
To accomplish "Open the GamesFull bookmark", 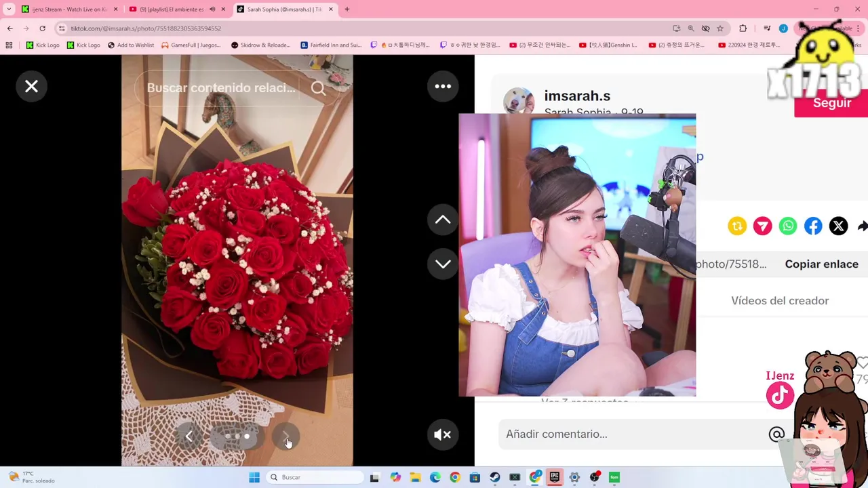I will tap(191, 45).
